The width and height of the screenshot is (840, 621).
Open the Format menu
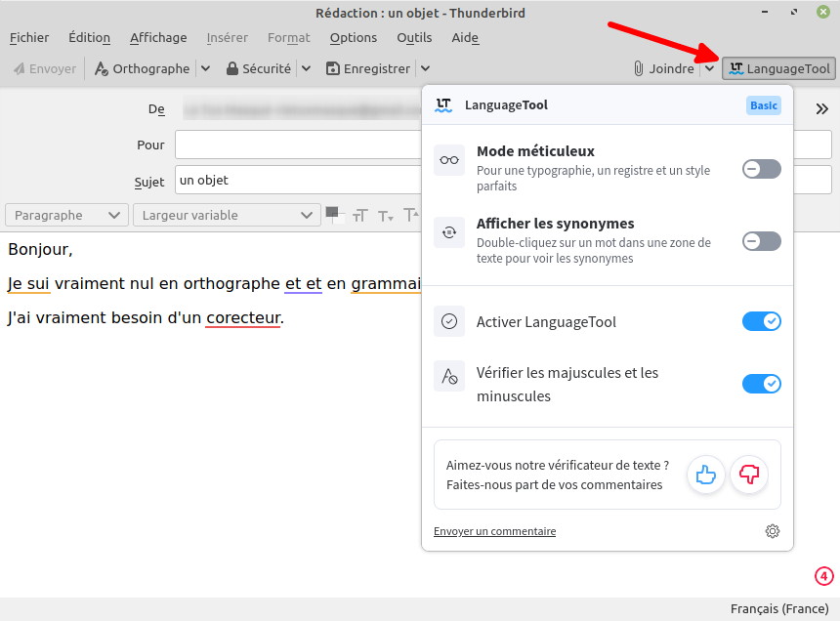tap(289, 37)
